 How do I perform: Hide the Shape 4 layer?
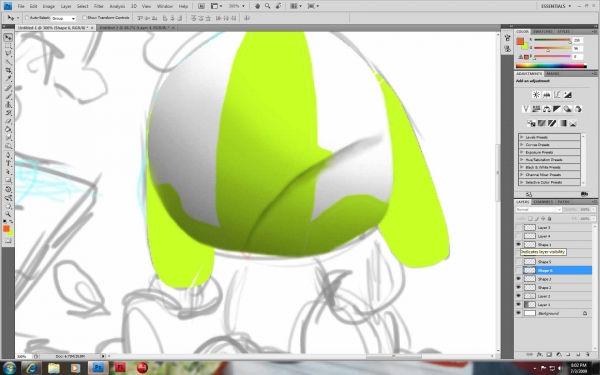click(518, 245)
